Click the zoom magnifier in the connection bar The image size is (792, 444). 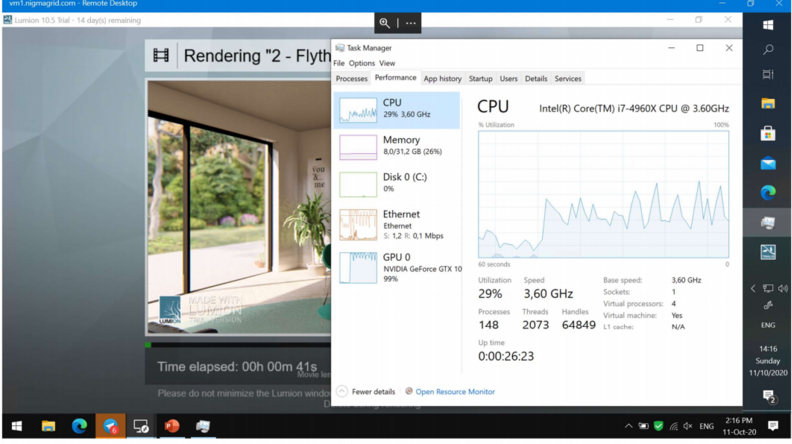[x=385, y=23]
